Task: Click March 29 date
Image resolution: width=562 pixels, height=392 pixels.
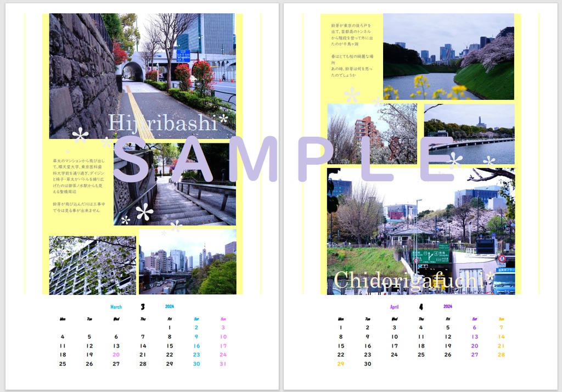Action: (x=170, y=363)
